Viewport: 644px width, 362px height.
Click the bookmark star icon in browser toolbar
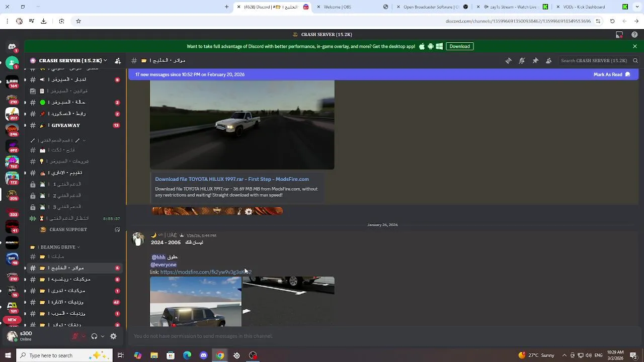pos(78,21)
